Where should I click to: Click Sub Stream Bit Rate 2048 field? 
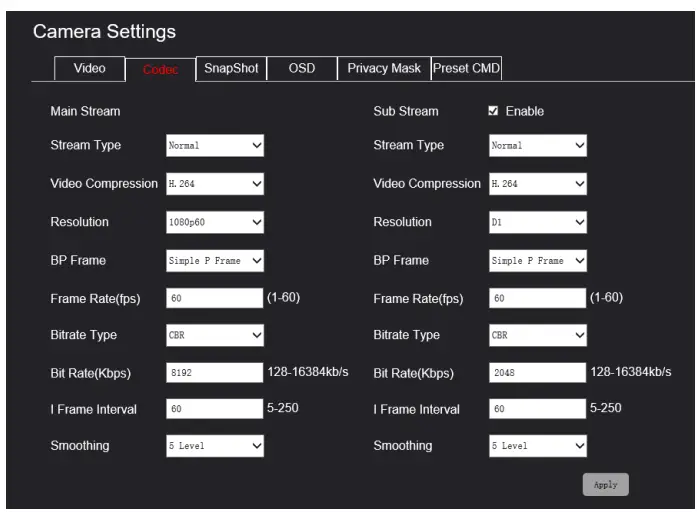pos(537,373)
